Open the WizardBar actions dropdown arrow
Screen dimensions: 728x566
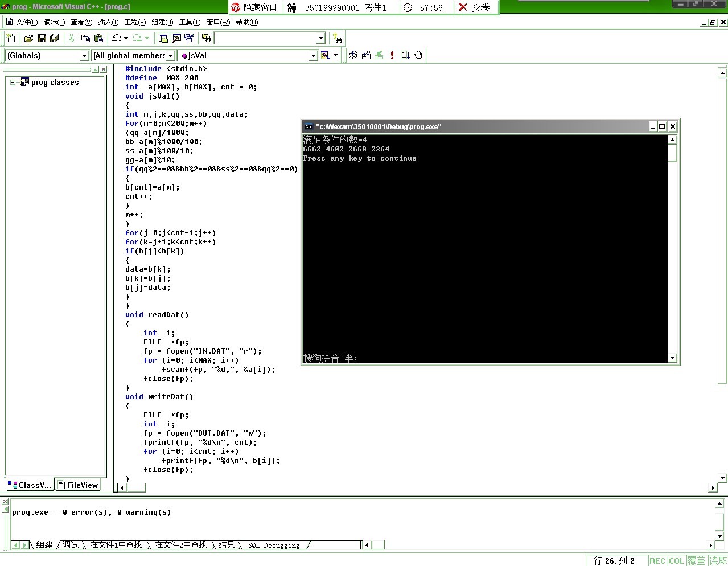[x=335, y=55]
